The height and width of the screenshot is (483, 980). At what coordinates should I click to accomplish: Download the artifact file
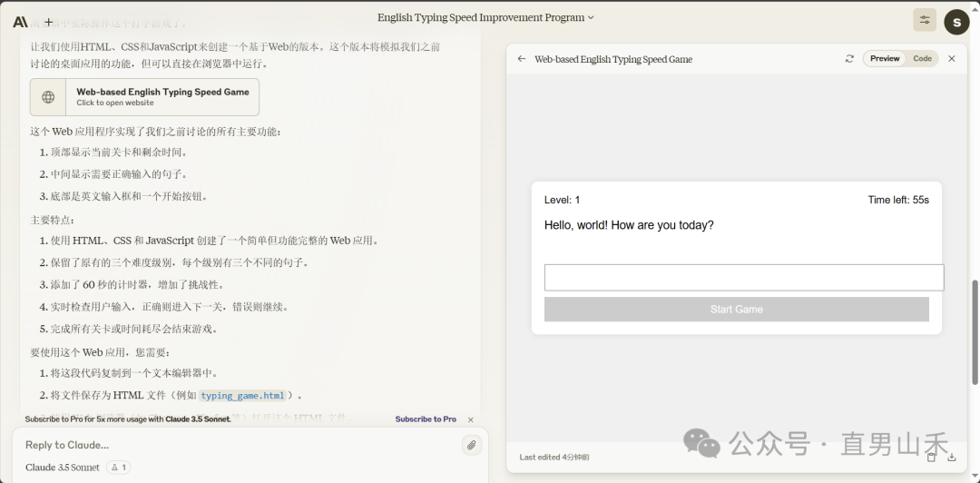pos(952,458)
